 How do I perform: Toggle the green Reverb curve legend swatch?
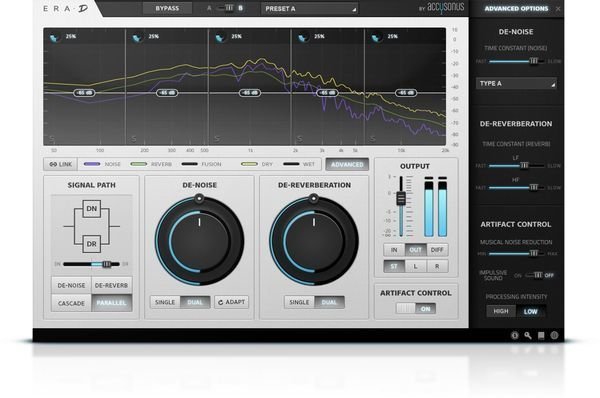pyautogui.click(x=139, y=164)
